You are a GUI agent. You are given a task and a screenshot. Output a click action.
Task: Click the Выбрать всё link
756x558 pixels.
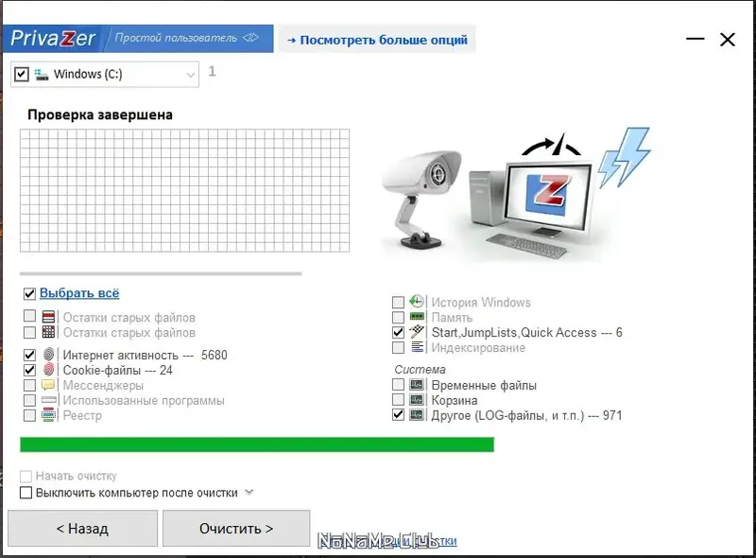point(79,293)
